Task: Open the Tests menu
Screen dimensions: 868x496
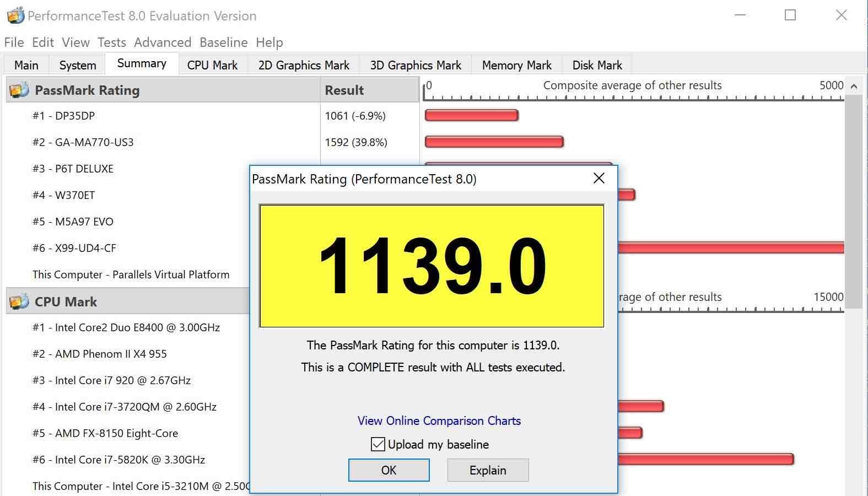Action: coord(112,42)
